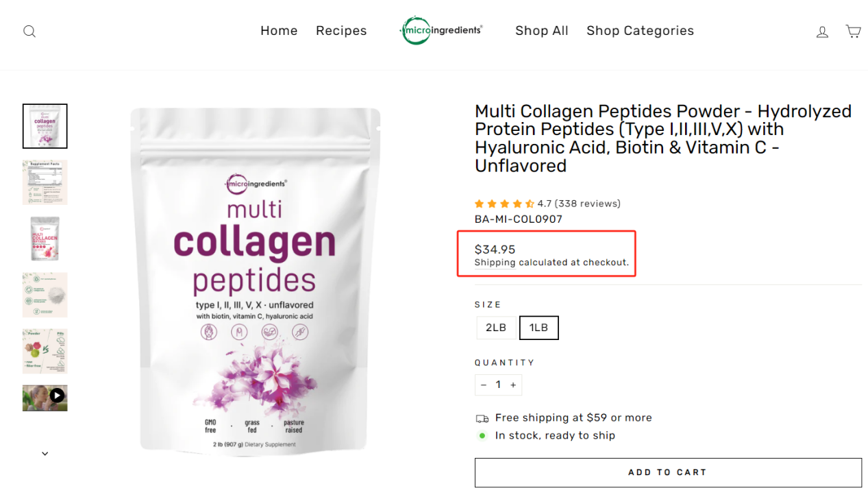The width and height of the screenshot is (868, 497).
Task: Open the shopping cart icon
Action: pyautogui.click(x=853, y=32)
